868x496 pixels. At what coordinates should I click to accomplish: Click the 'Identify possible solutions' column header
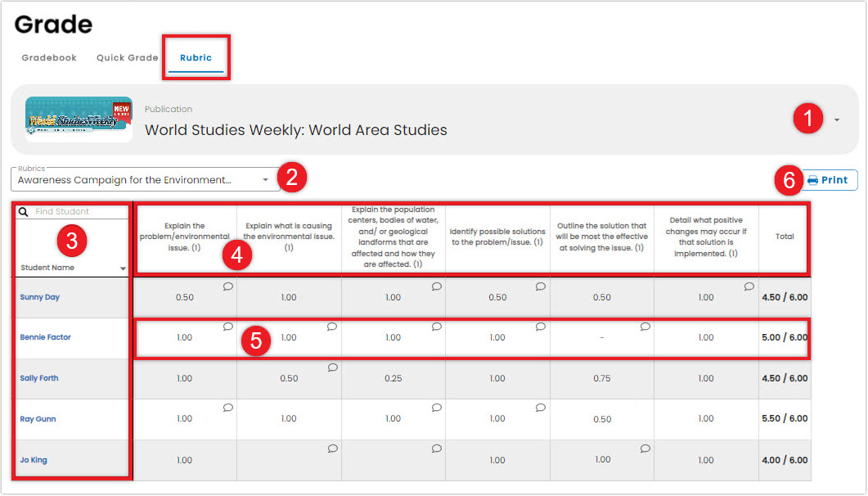[x=497, y=237]
